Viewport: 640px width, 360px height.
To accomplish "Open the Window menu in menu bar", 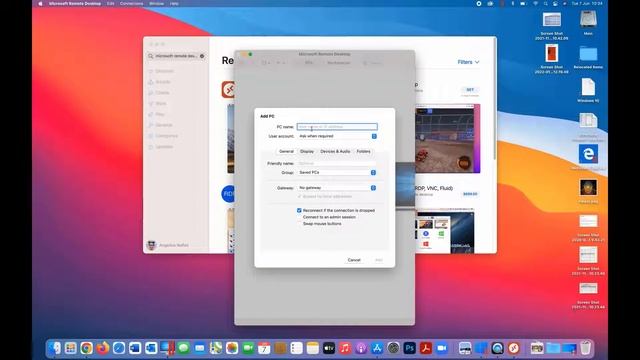I will pos(156,3).
